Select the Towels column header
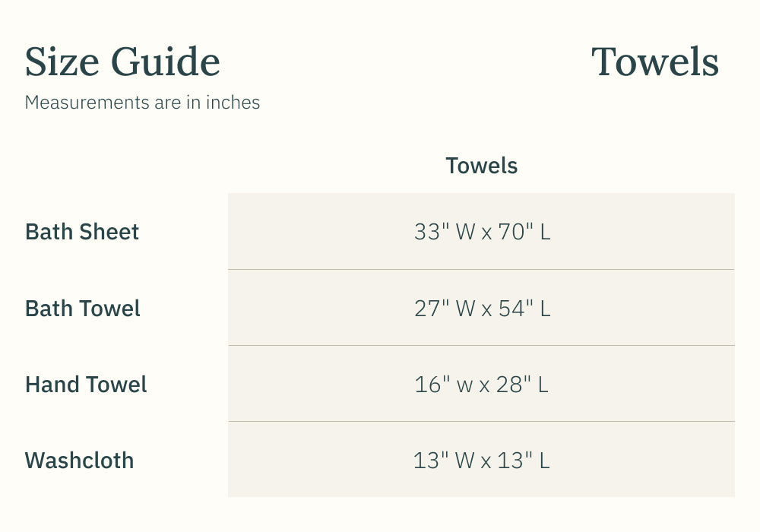The image size is (760, 532). point(481,166)
